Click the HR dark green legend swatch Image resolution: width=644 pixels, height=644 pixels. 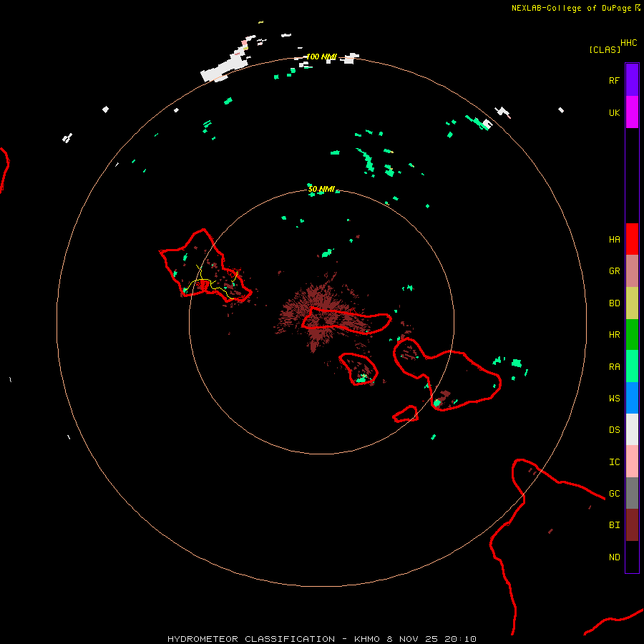tap(632, 335)
